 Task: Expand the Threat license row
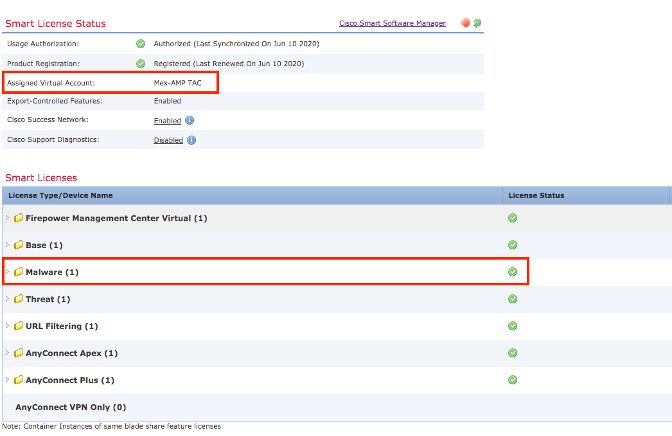tap(7, 299)
